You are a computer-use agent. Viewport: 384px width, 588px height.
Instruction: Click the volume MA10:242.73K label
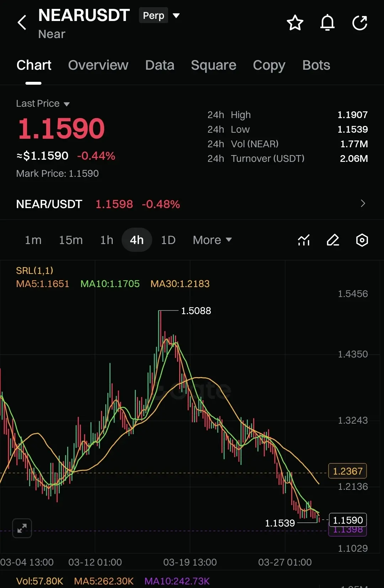tap(177, 581)
